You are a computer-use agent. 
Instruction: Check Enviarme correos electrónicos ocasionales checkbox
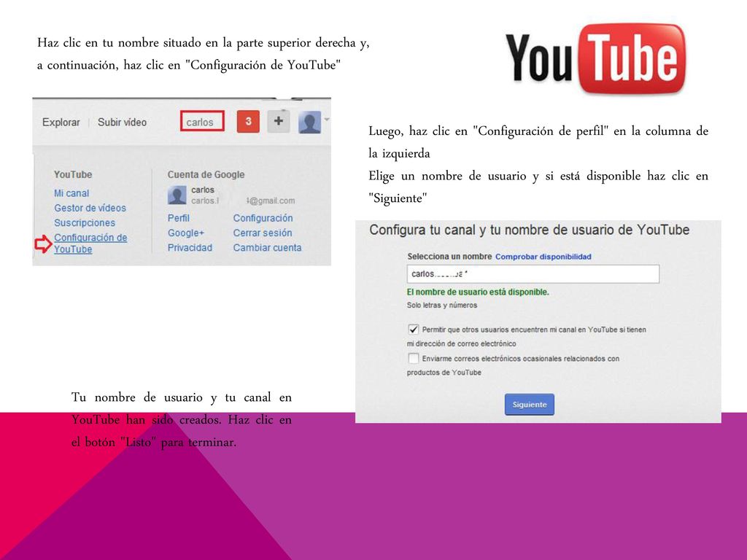pos(413,358)
